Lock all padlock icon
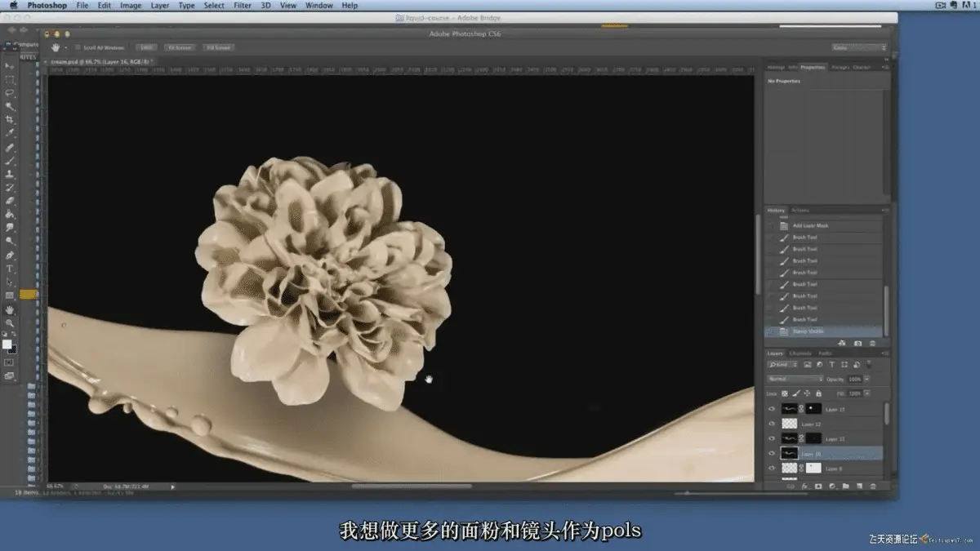Viewport: 980px width, 551px height. pyautogui.click(x=818, y=393)
